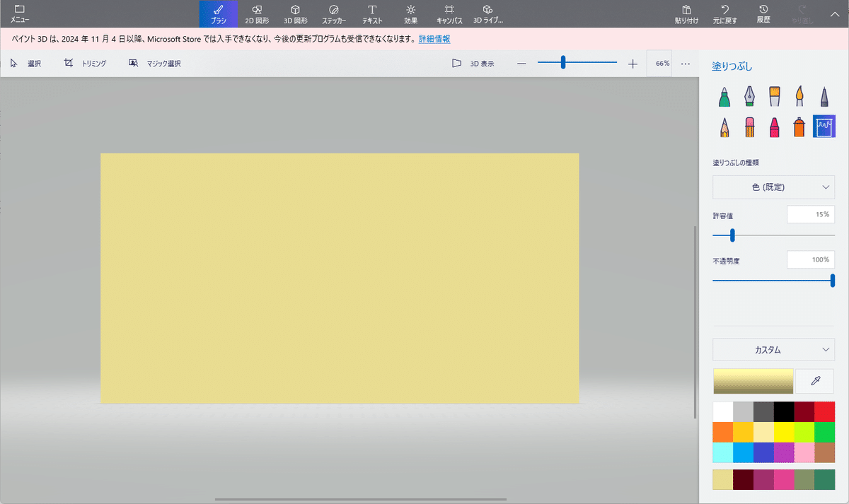The width and height of the screenshot is (849, 504).
Task: Click the current color preview swatch
Action: (753, 381)
